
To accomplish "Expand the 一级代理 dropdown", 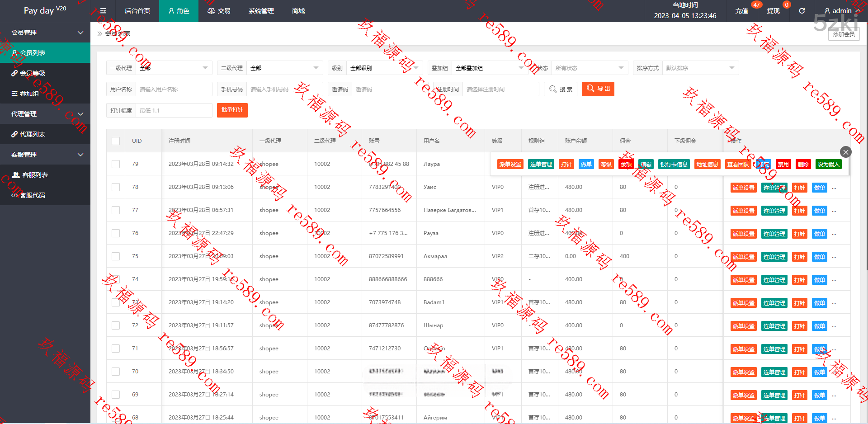I will point(174,68).
